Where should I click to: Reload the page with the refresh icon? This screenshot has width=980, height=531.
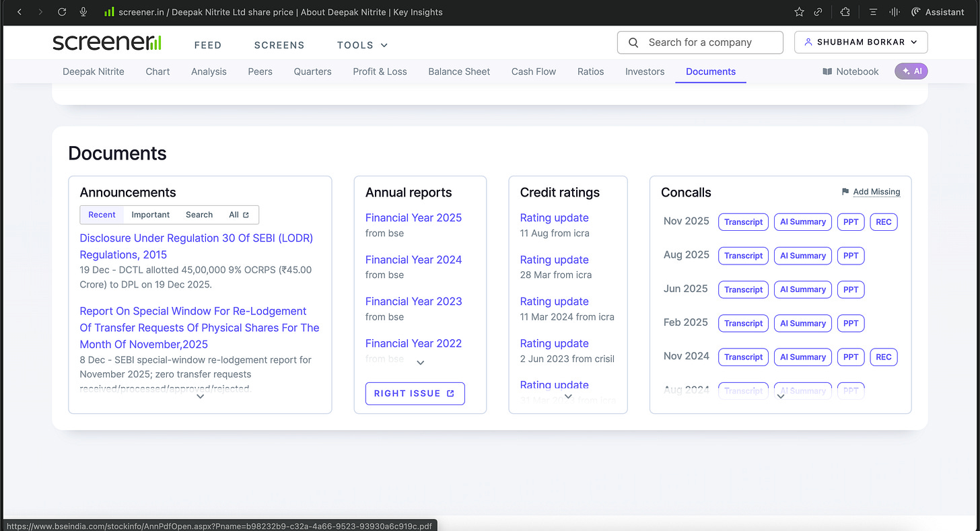coord(62,12)
